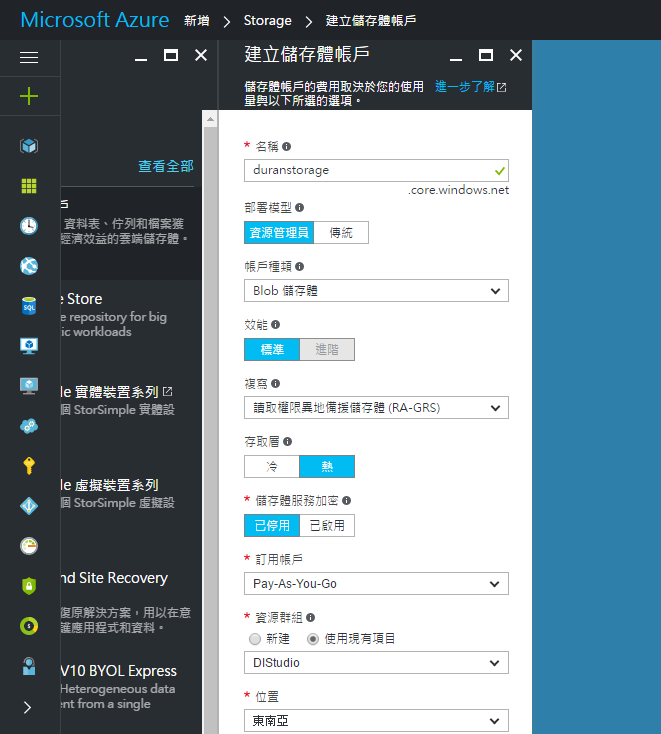Click 查看全部 link in left blade
The height and width of the screenshot is (734, 661).
tap(166, 166)
